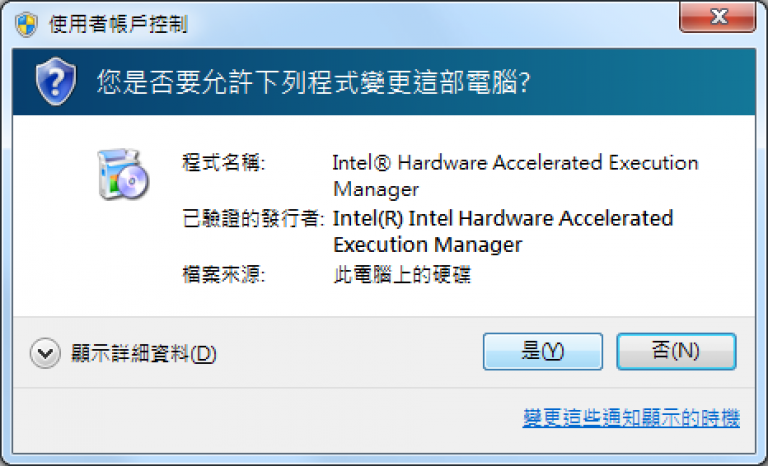Select the 已驗證的發行者 label
Screen dimensions: 768x466
pos(253,219)
